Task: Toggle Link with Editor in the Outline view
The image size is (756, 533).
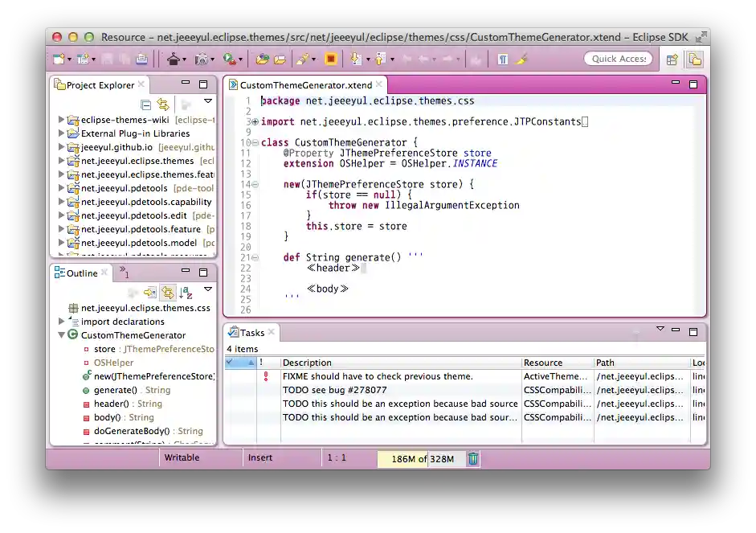Action: (166, 290)
